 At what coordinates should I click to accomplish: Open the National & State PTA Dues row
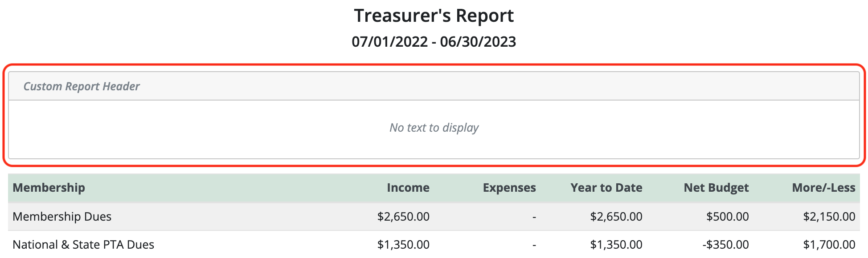pyautogui.click(x=434, y=244)
